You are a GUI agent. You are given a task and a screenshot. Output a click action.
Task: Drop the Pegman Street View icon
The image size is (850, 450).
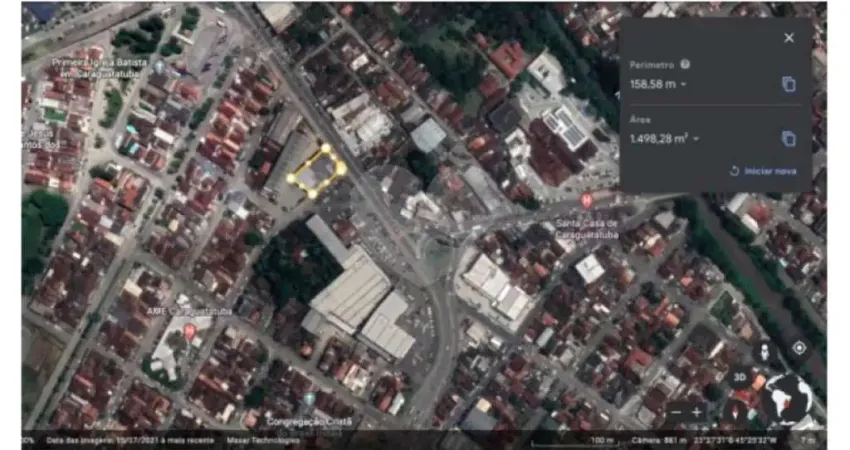tap(766, 350)
